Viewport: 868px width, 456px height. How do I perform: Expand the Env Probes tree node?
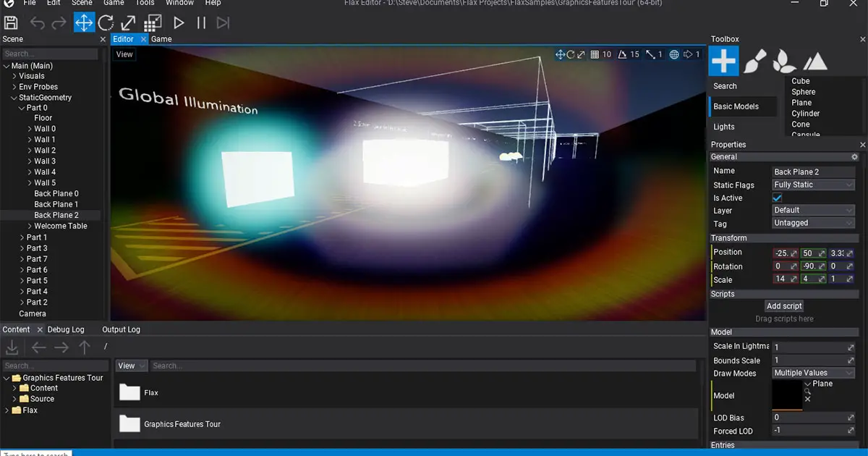pos(14,87)
